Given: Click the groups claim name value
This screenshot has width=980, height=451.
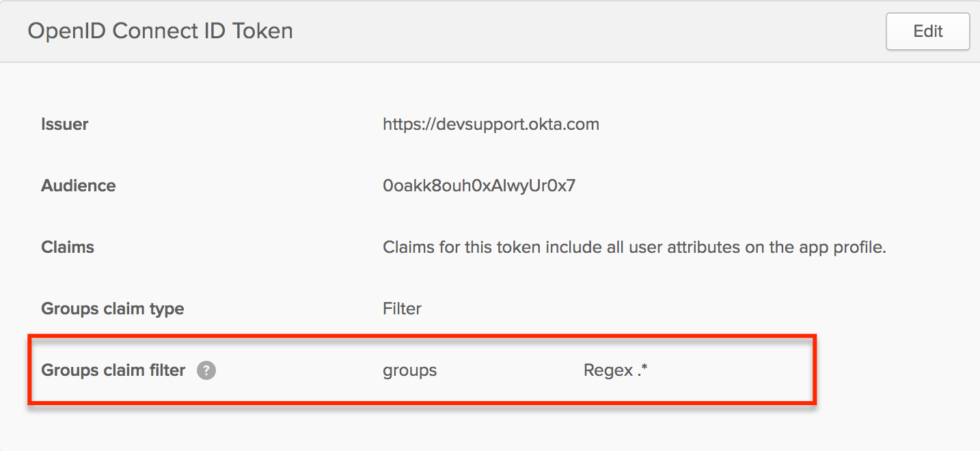Looking at the screenshot, I should pos(409,370).
